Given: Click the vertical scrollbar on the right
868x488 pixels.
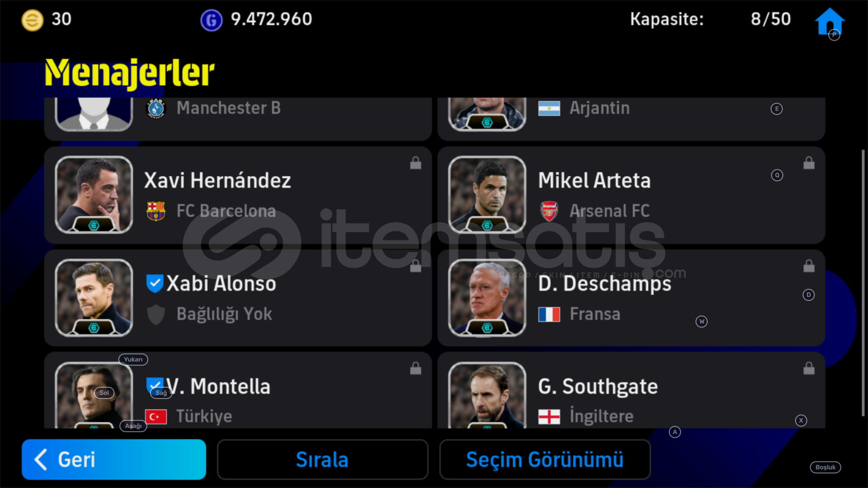Looking at the screenshot, I should click(863, 283).
